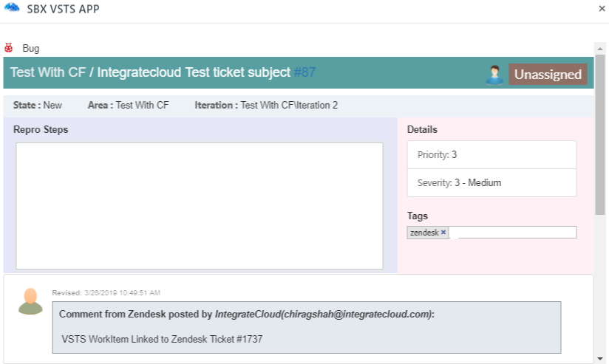The image size is (609, 364).
Task: Click the red Bug type icon
Action: click(9, 48)
